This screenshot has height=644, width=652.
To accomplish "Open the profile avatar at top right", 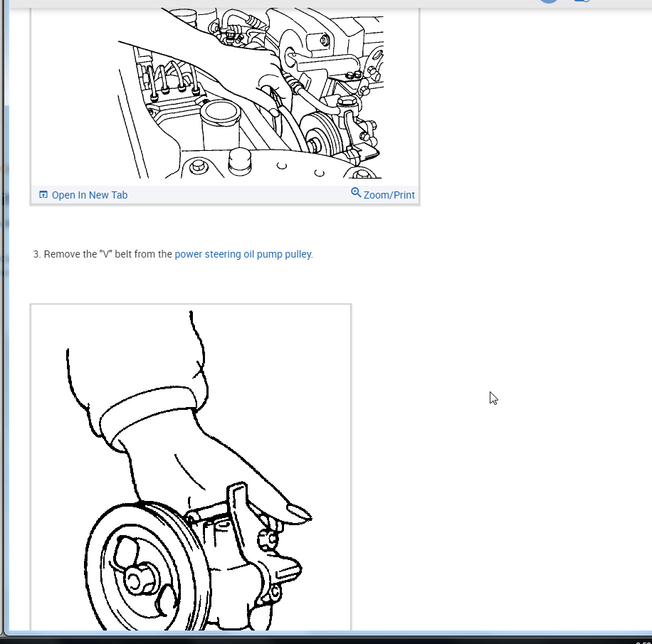I will tap(548, 1).
